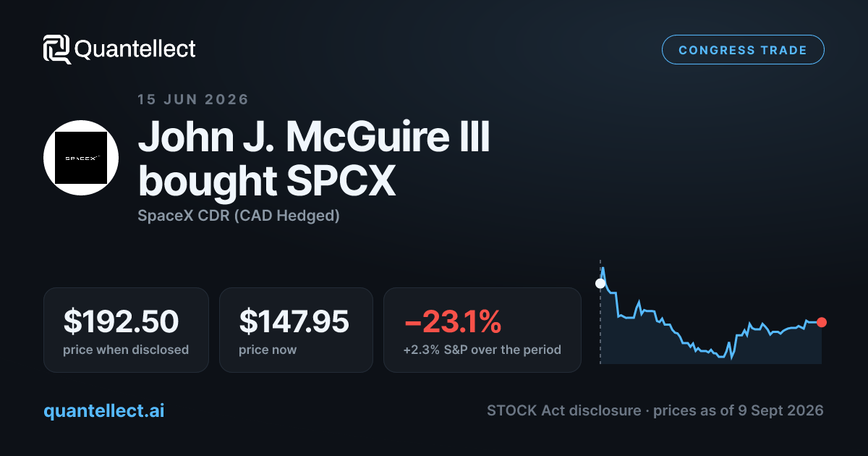
Task: Select the −23.1% return card
Action: 482,330
